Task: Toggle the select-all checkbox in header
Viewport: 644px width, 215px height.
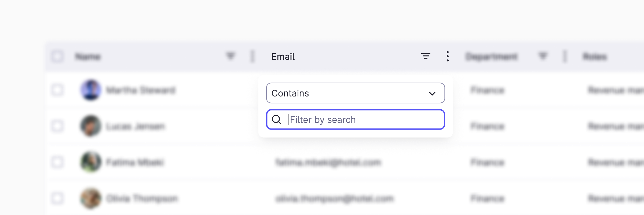Action: tap(57, 56)
